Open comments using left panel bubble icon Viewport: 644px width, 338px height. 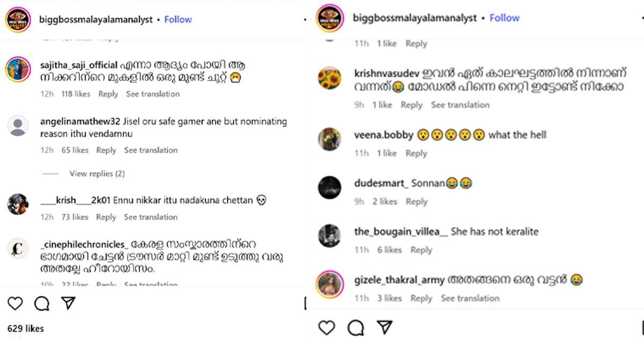click(41, 304)
